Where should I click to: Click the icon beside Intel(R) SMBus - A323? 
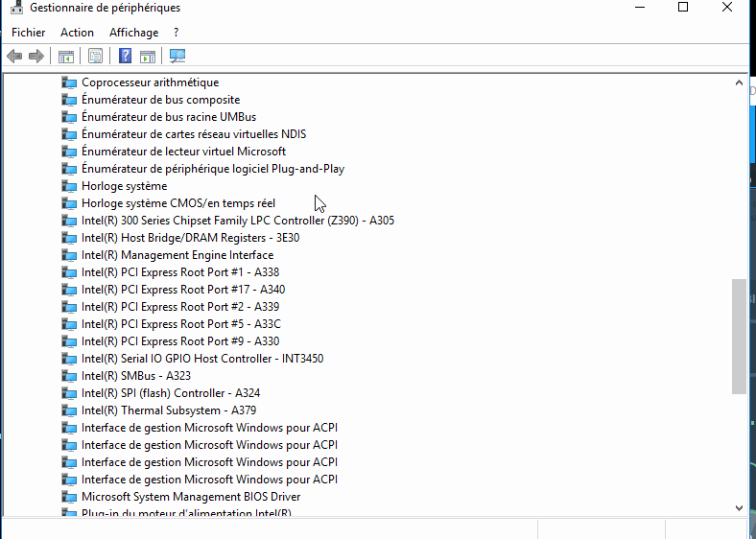point(69,376)
